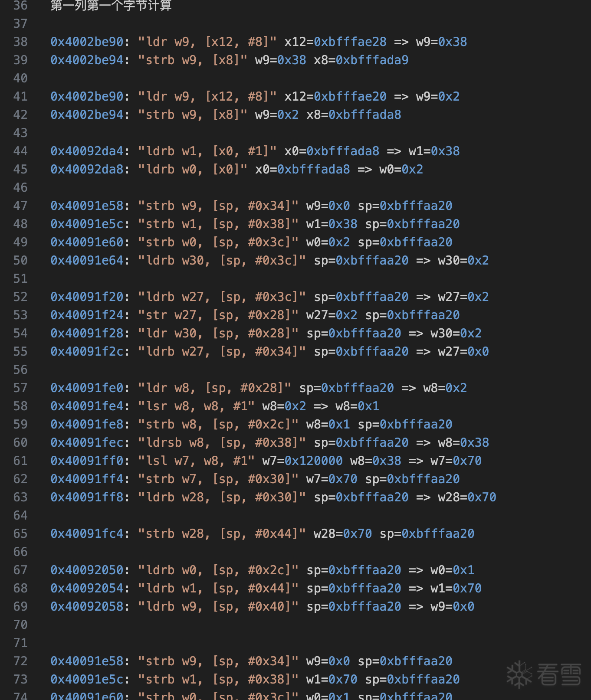Screen dimensions: 591x700
Task: Click line number 57 in gutter
Action: [20, 388]
